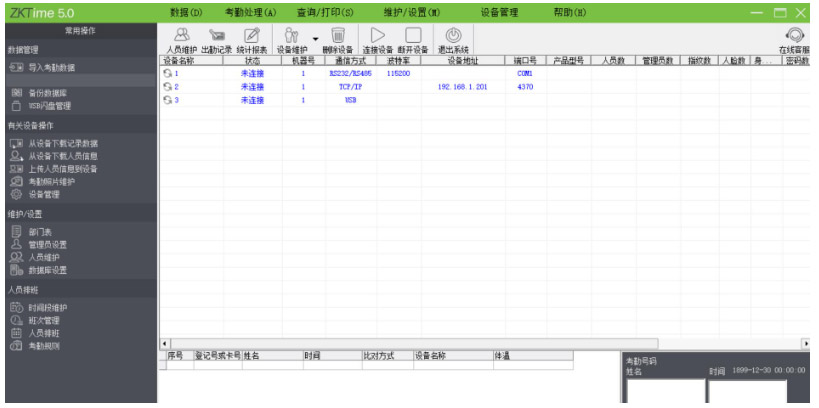Click the 设备名称 column header

point(178,61)
